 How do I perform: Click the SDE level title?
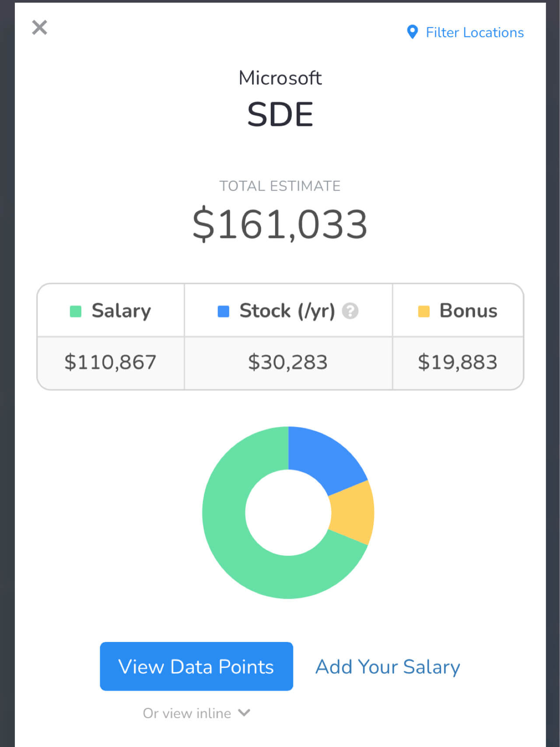coord(280,115)
